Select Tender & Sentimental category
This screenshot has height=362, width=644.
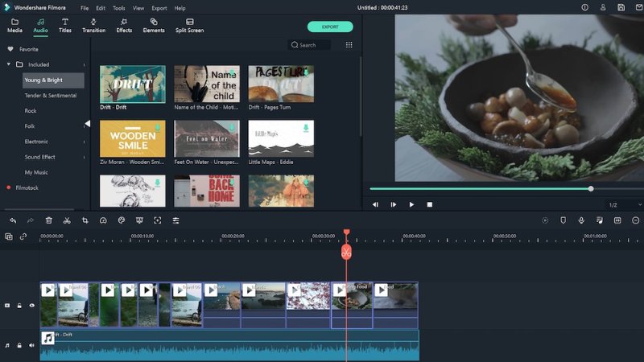(x=51, y=95)
